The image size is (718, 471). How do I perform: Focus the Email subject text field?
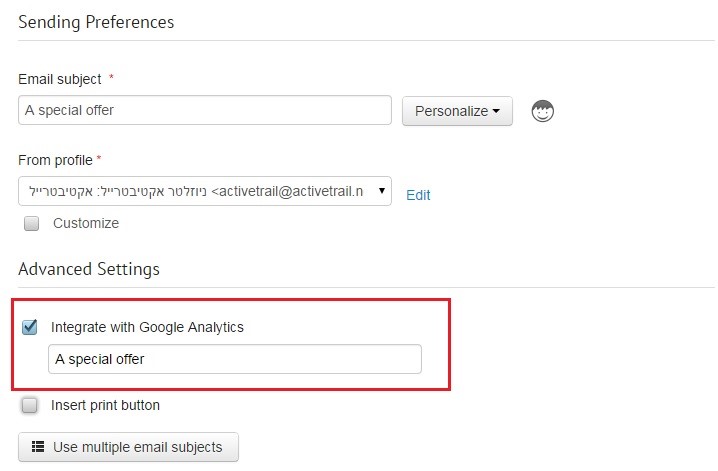[x=205, y=110]
